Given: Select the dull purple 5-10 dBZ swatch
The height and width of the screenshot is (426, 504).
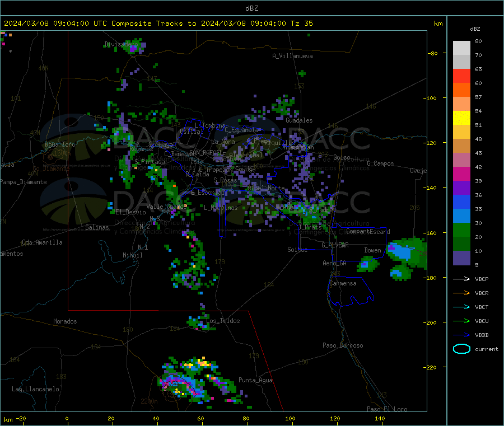Looking at the screenshot, I should (x=461, y=258).
